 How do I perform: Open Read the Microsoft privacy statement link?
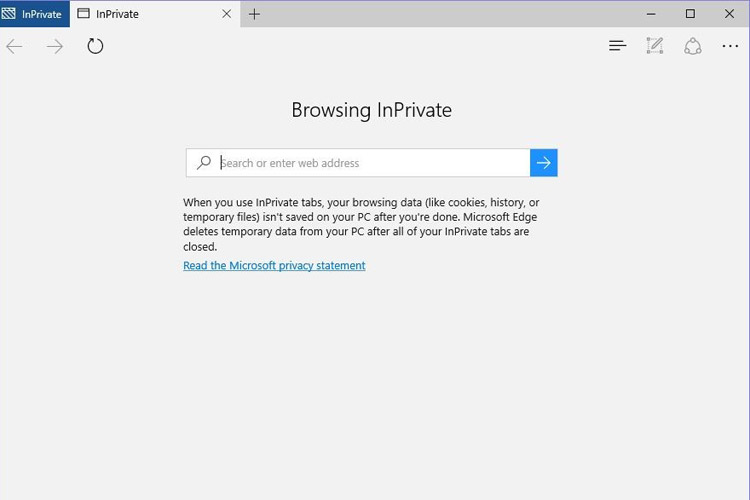[x=274, y=266]
